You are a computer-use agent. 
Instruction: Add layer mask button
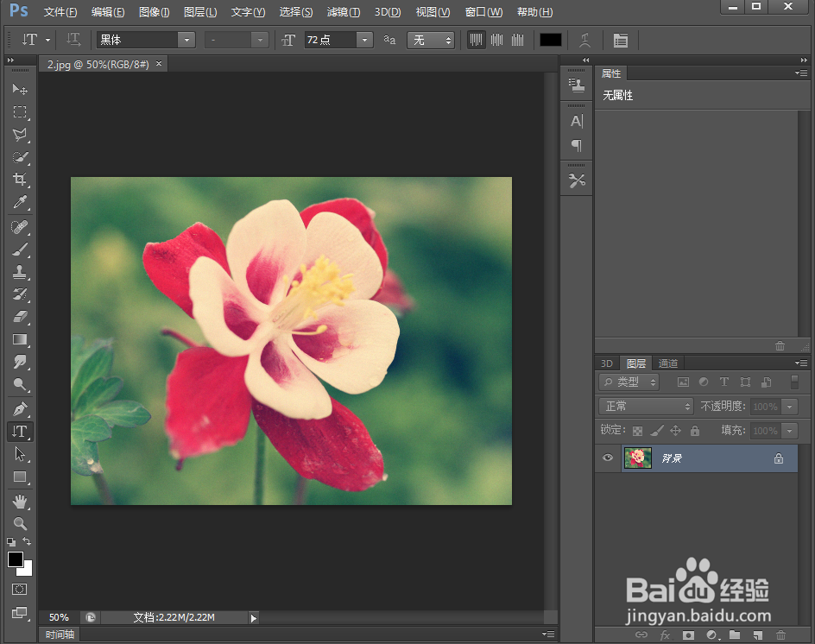(x=688, y=635)
